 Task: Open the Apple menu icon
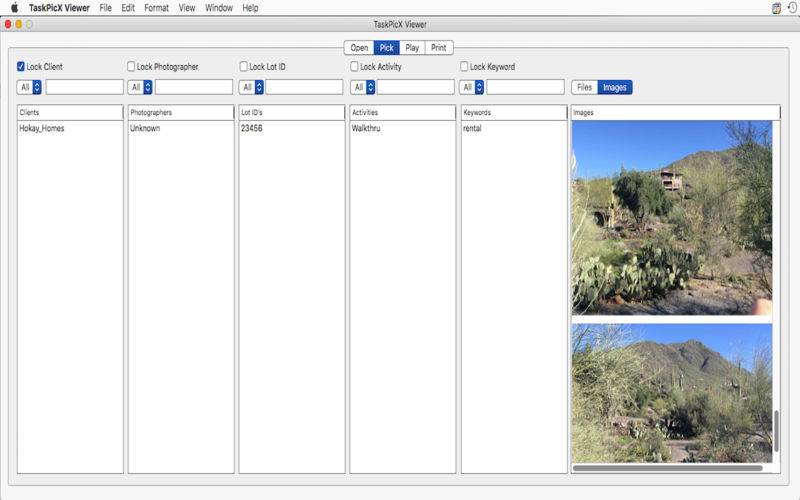point(14,8)
